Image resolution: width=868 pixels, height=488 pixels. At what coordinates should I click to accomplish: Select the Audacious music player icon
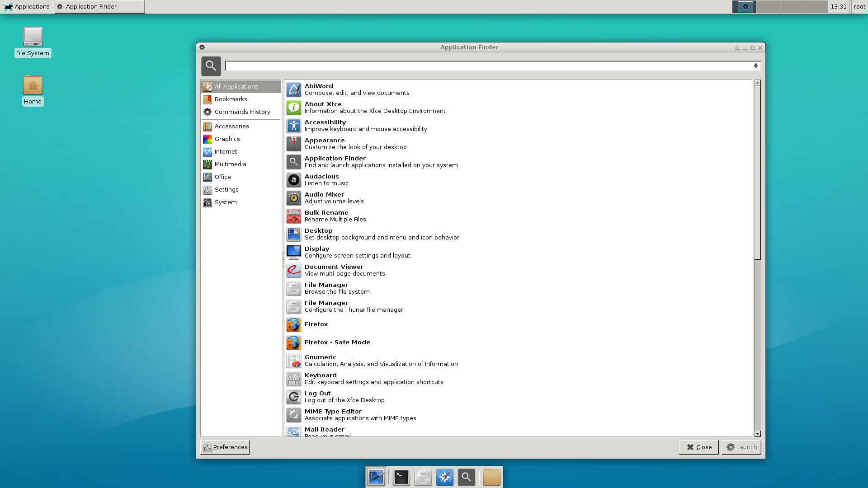[294, 180]
